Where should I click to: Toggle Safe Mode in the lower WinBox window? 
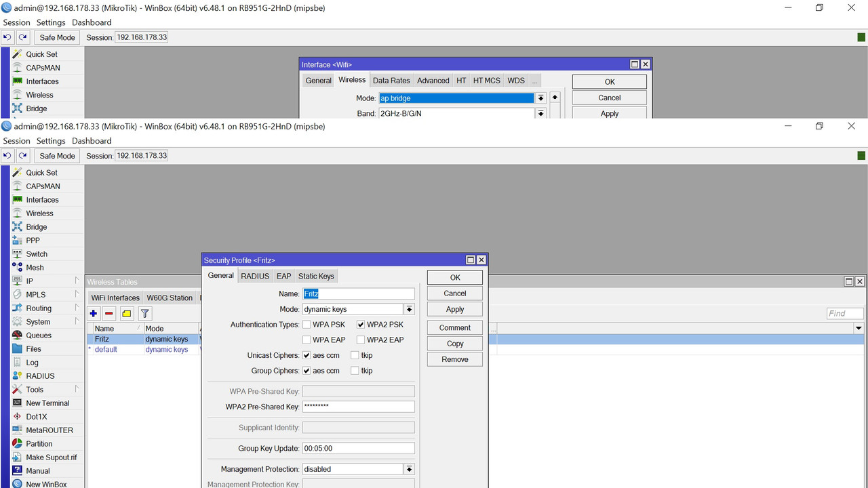57,156
